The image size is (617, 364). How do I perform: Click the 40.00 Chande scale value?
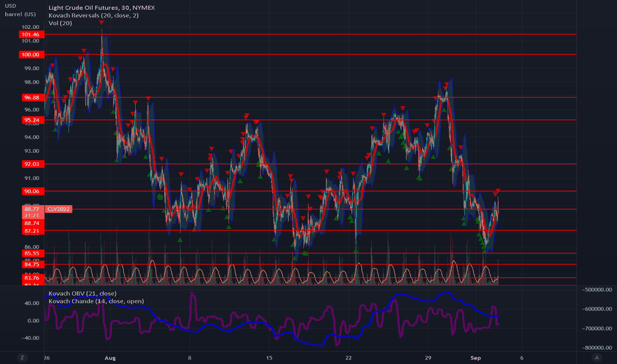pos(32,303)
